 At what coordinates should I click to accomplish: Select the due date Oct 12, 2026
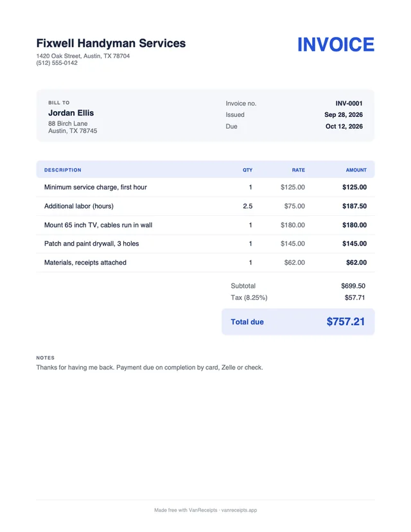click(x=344, y=127)
